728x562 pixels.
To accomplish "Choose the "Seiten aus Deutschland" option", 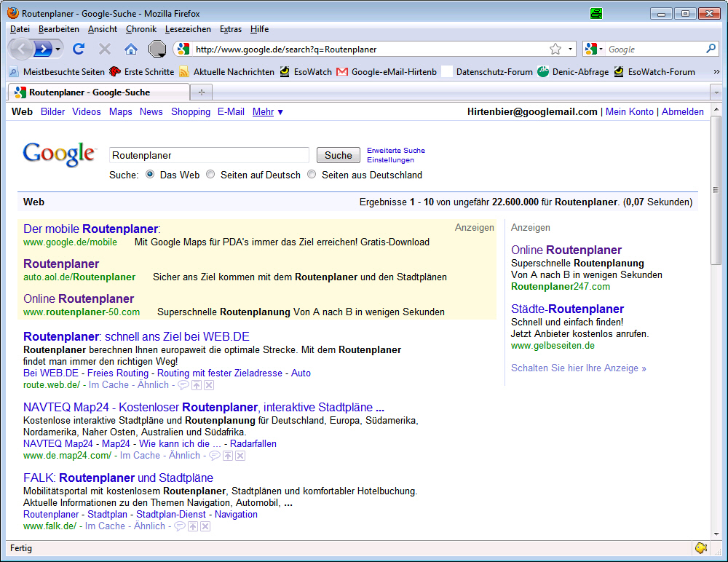I will click(312, 175).
